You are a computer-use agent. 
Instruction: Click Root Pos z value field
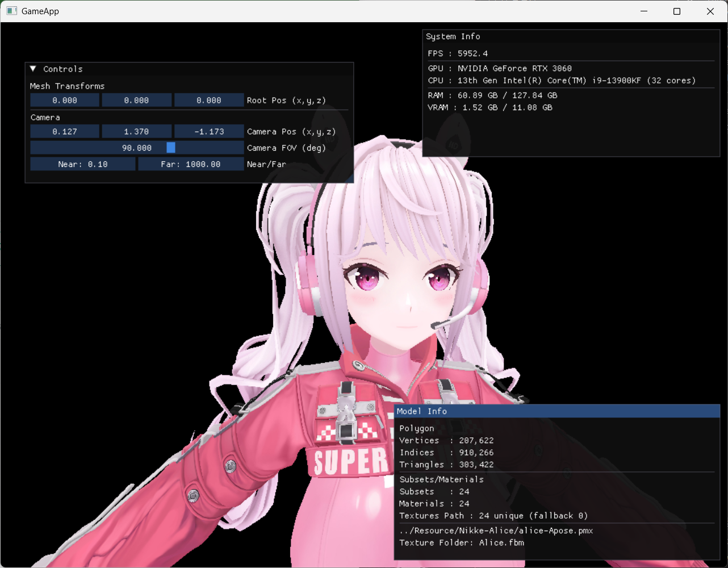[x=209, y=101]
